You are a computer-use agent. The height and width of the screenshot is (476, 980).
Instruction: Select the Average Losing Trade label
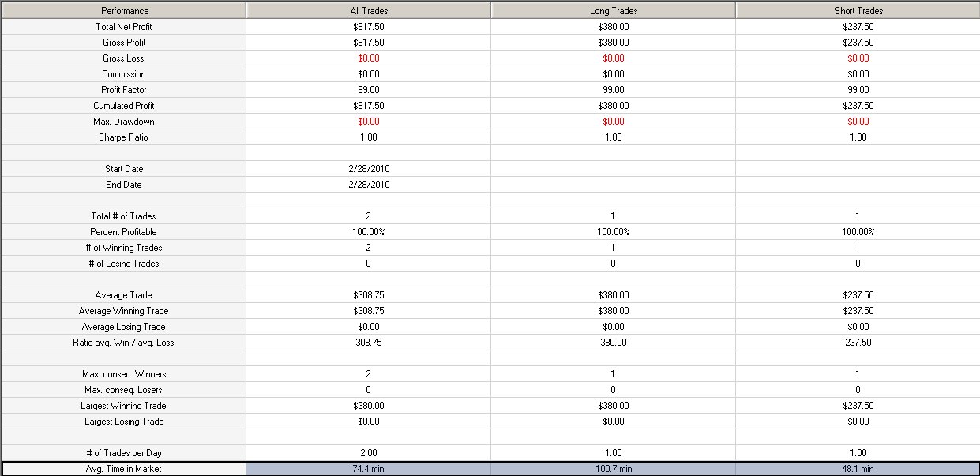[x=124, y=327]
